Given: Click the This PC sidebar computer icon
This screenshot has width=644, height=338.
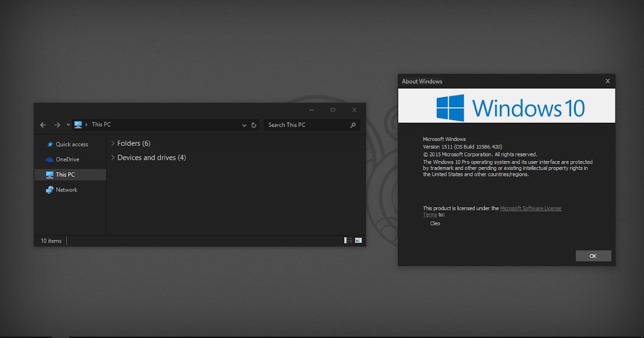Looking at the screenshot, I should (x=50, y=174).
